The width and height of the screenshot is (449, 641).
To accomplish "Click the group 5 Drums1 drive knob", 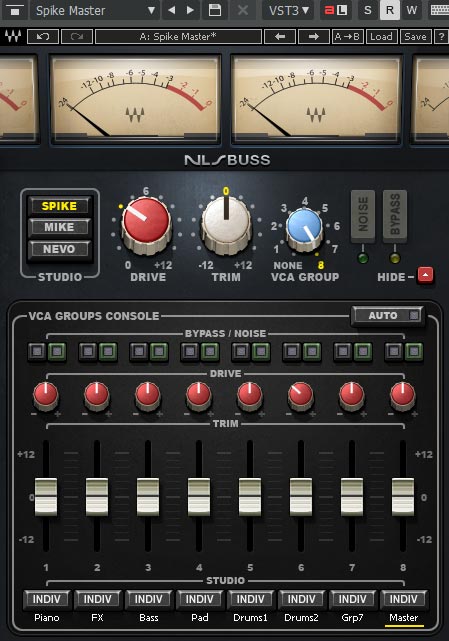I will (250, 395).
